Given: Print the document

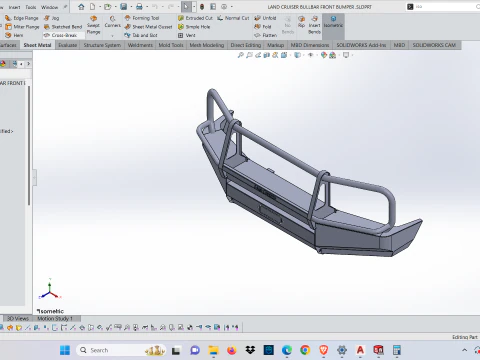Looking at the screenshot, I should pos(139,7).
